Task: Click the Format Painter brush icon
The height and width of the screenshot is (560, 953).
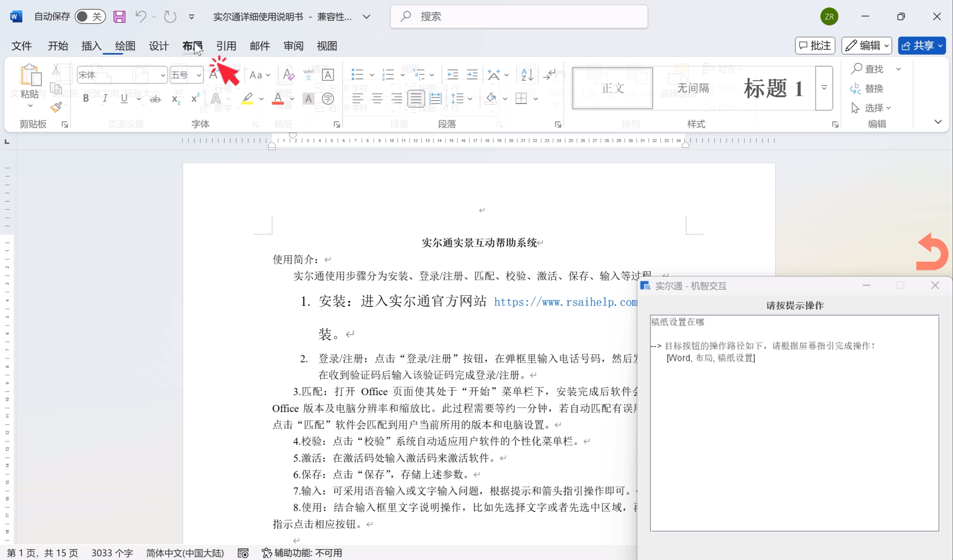Action: tap(56, 107)
